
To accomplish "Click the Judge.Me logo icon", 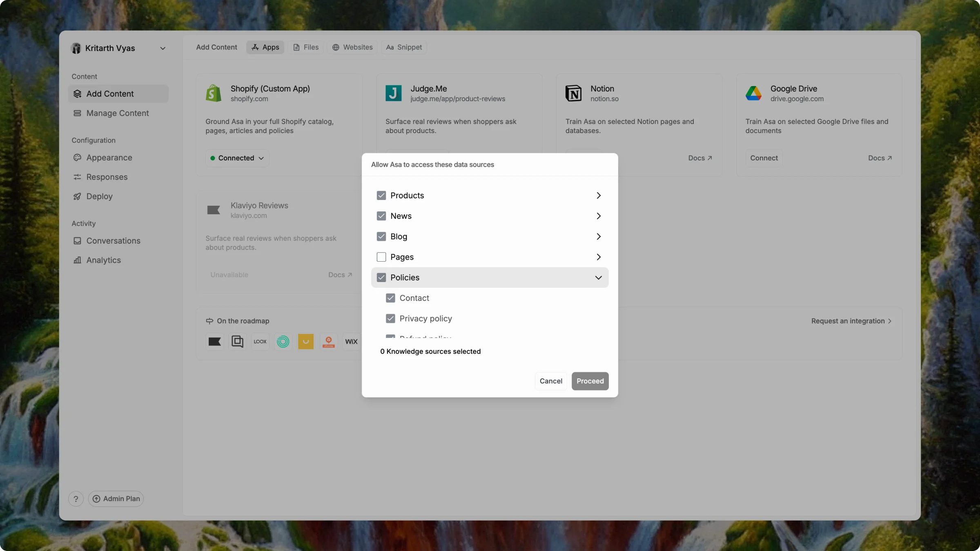I will (x=394, y=93).
